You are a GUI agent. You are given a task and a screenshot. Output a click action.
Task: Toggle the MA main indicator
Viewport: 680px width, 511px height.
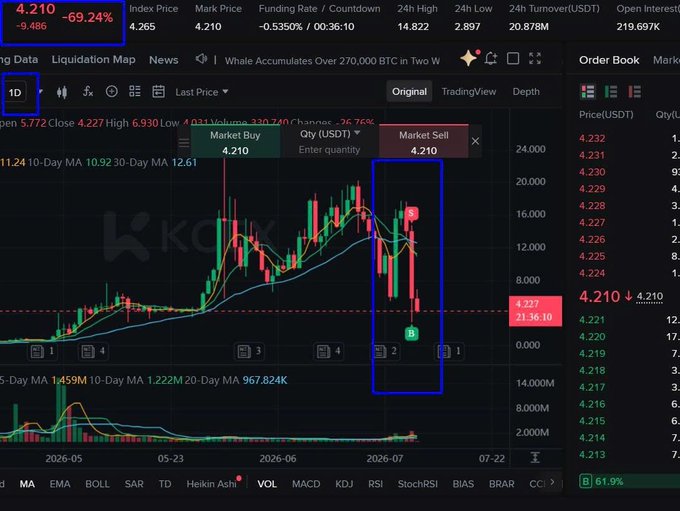(x=27, y=484)
